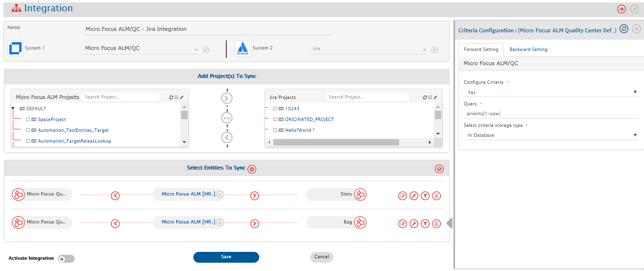Select the Forward Setting tab
Viewport: 644px width, 271px height.
(481, 49)
